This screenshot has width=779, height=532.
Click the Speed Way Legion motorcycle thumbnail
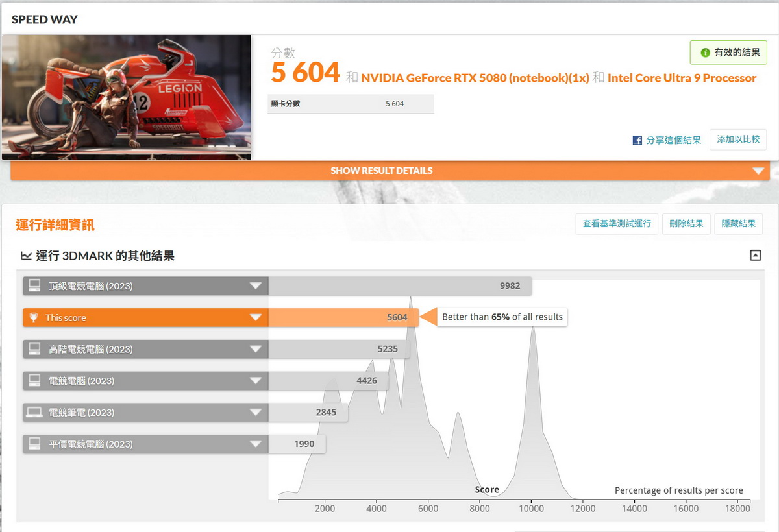coord(127,97)
